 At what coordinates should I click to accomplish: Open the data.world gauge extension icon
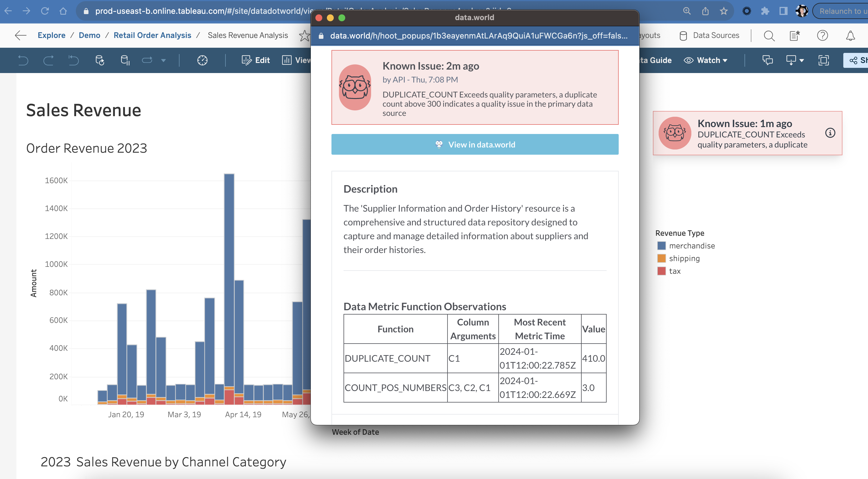(x=202, y=60)
